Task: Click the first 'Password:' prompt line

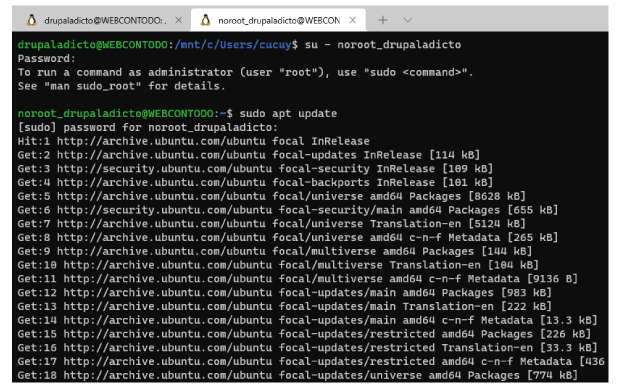Action: [46, 59]
